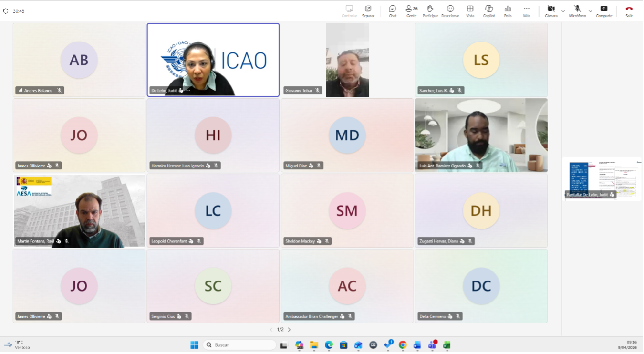Go to next page of participants

(289, 330)
